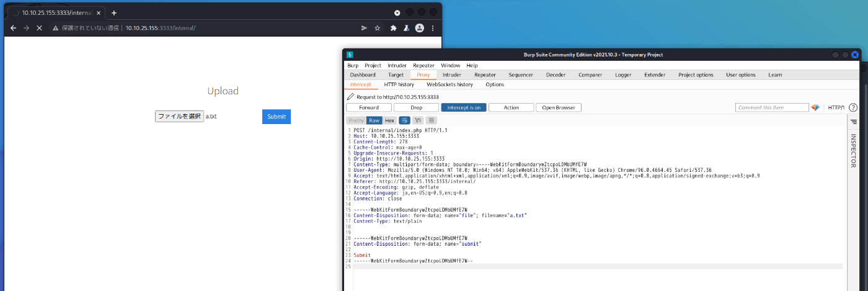Image resolution: width=868 pixels, height=291 pixels.
Task: Click the edit pencil icon next to request target
Action: tap(350, 97)
